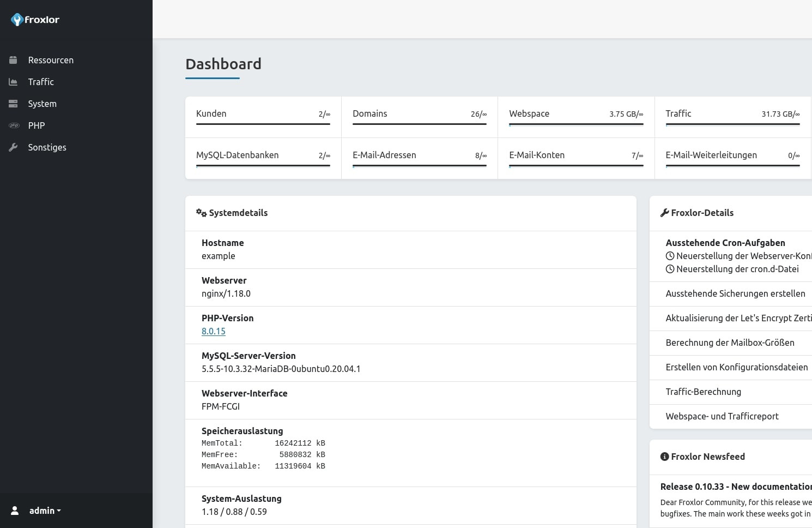Click the System server icon
Viewport: 812px width, 528px height.
(x=13, y=104)
